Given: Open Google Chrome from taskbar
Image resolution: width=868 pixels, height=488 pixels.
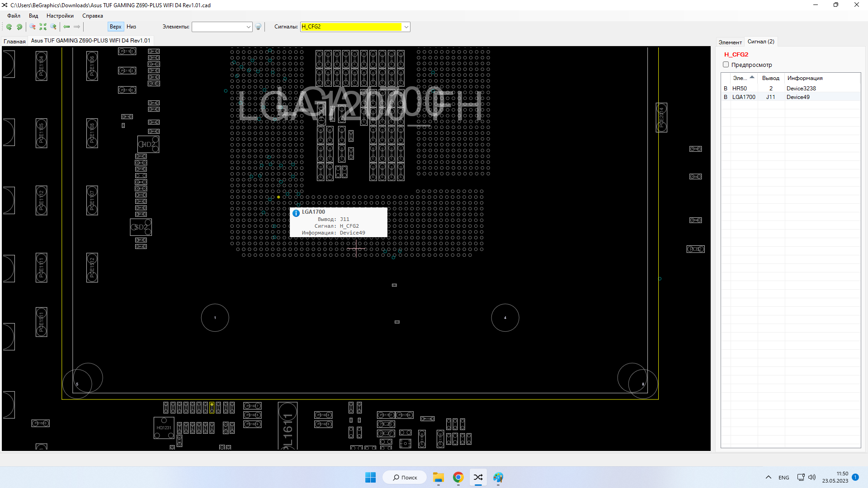Looking at the screenshot, I should click(458, 478).
